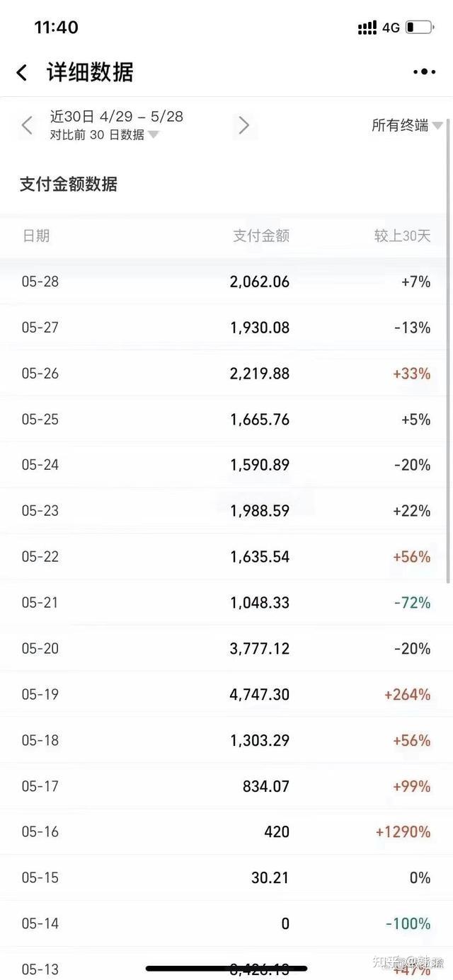
Task: Select the 近30日 4/29 – 5/28 date range
Action: [x=117, y=116]
